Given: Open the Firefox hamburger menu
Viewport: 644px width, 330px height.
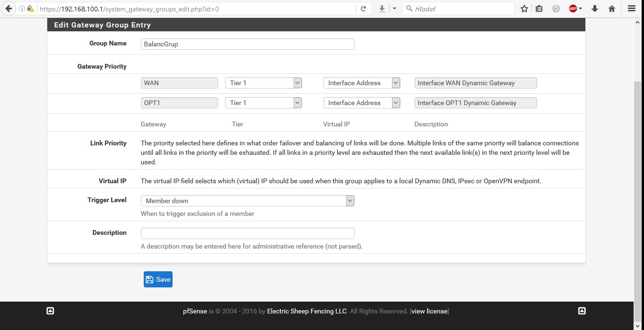Looking at the screenshot, I should [x=632, y=9].
